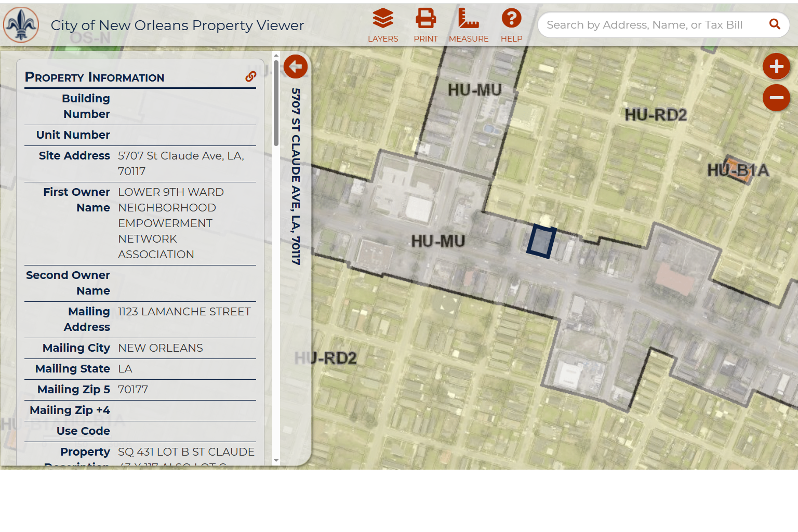
Task: Select the Site Address value 5707 St Claude Ave
Action: [181, 163]
